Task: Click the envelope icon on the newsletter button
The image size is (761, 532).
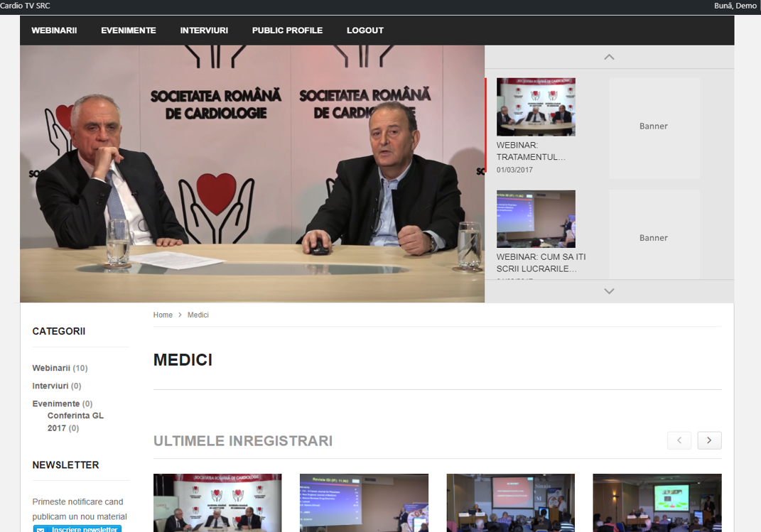Action: coord(41,530)
